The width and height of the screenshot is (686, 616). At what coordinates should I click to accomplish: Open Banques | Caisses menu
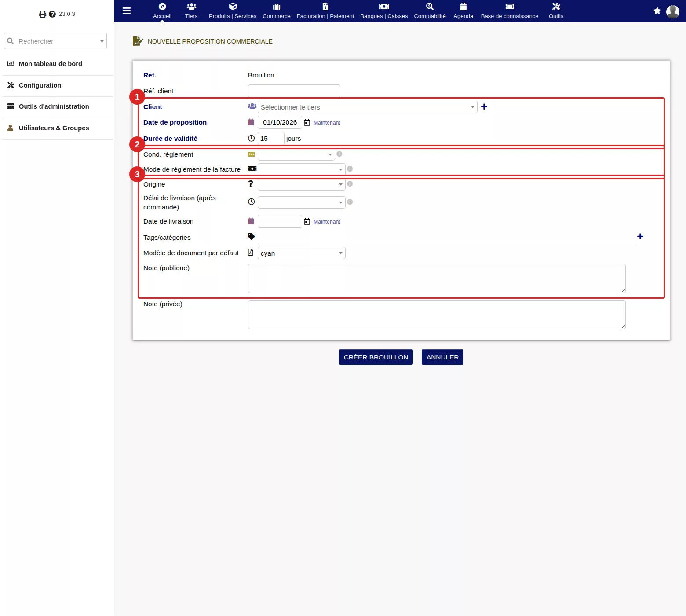pyautogui.click(x=384, y=11)
